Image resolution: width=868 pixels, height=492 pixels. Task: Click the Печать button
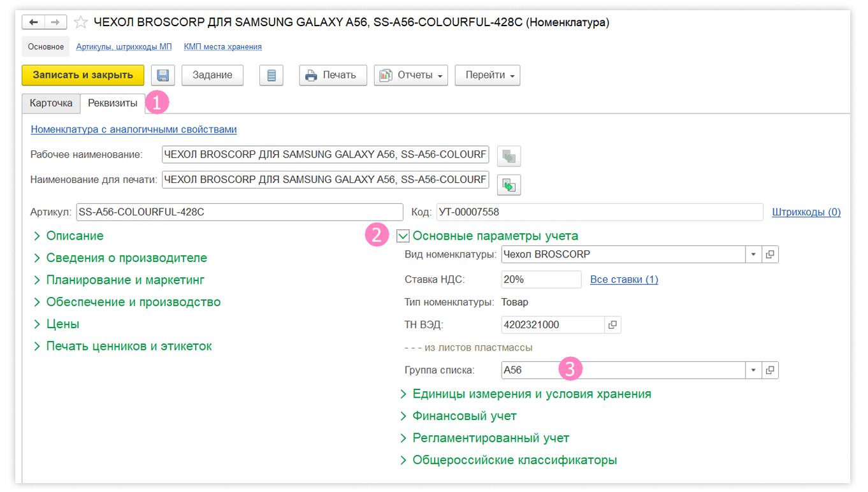333,75
